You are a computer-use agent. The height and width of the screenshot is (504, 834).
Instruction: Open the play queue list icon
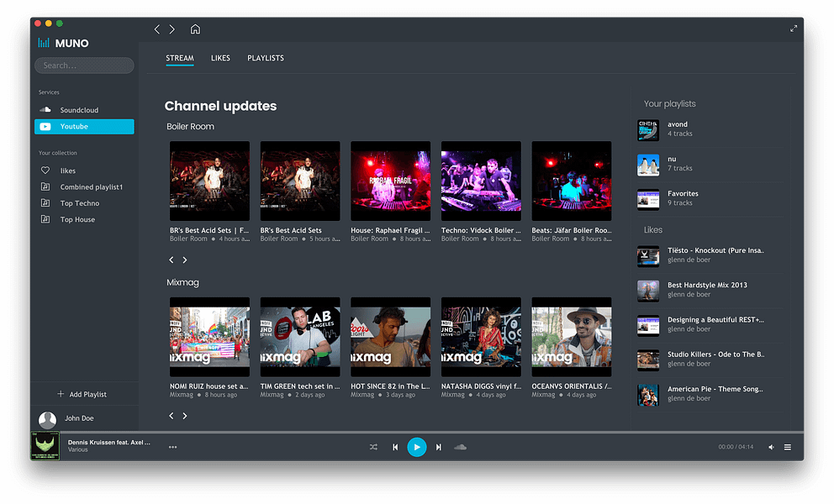[x=788, y=447]
